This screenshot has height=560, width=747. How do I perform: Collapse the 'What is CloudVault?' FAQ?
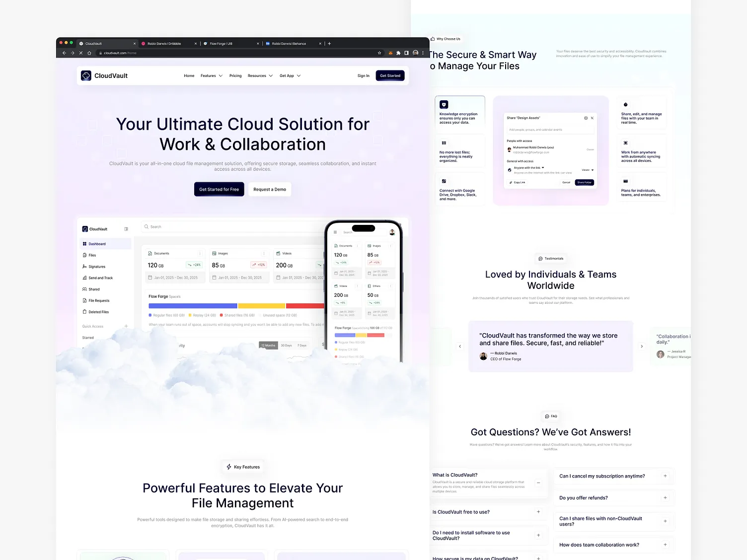tap(538, 483)
